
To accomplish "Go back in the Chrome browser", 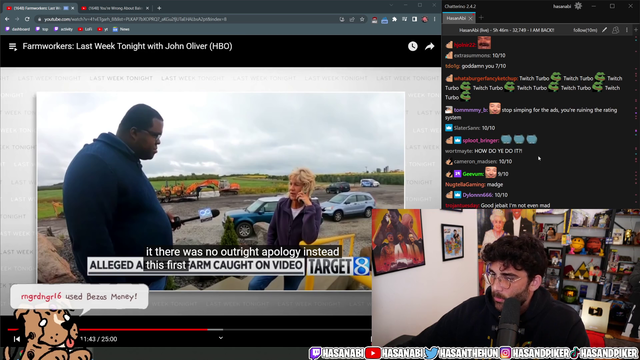I will coord(7,19).
